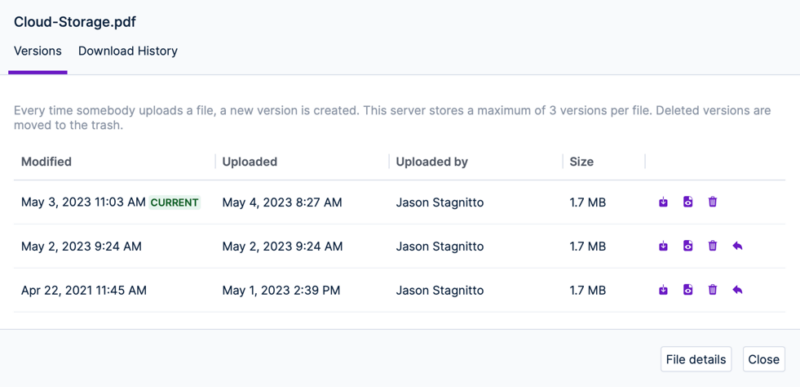
Task: Open File details
Action: [x=696, y=359]
